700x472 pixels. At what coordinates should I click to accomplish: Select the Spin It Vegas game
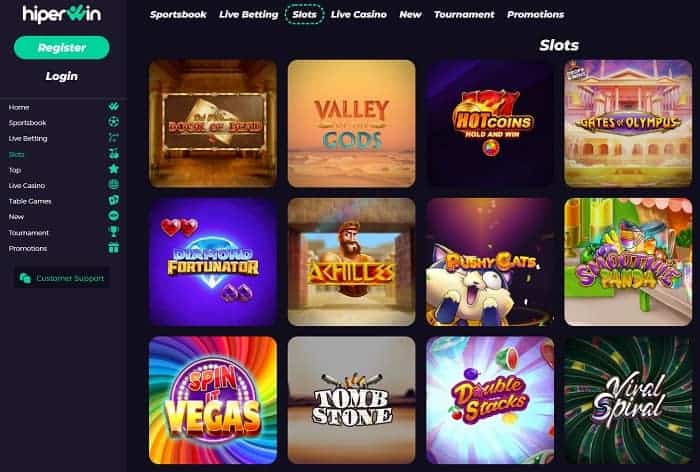213,400
